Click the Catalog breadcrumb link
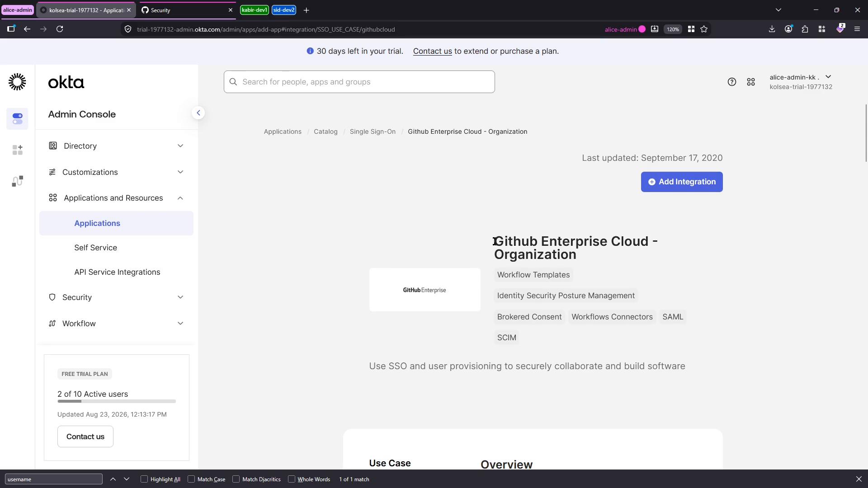The width and height of the screenshot is (868, 488). click(325, 131)
